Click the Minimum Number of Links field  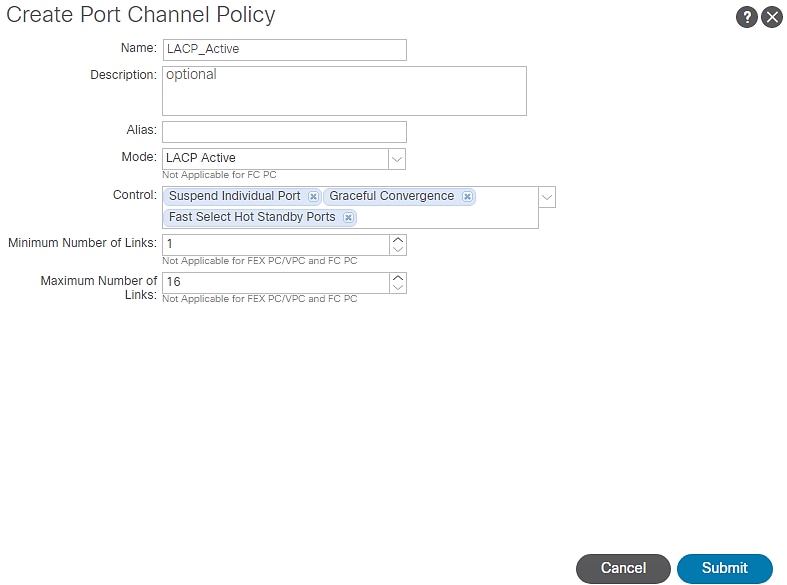tap(275, 245)
